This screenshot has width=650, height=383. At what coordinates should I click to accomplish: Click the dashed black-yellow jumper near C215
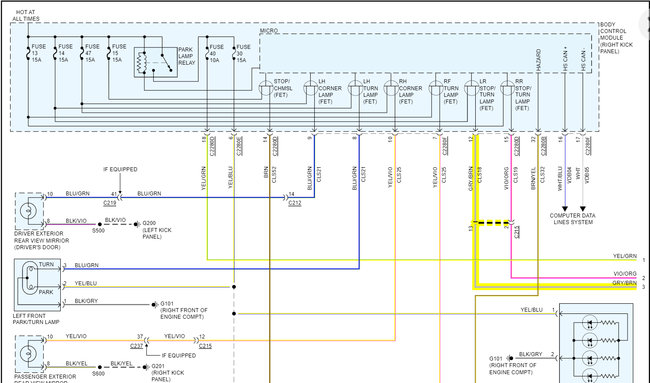493,223
